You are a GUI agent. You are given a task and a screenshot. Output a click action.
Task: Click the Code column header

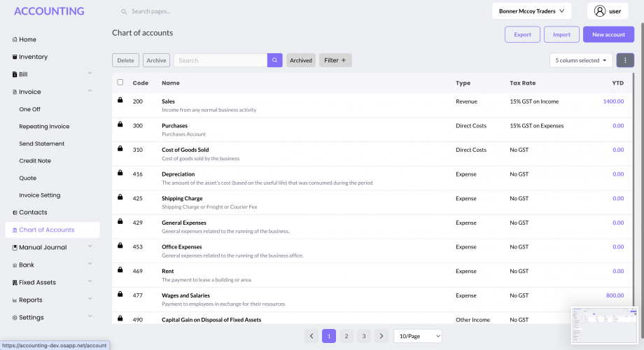point(141,83)
